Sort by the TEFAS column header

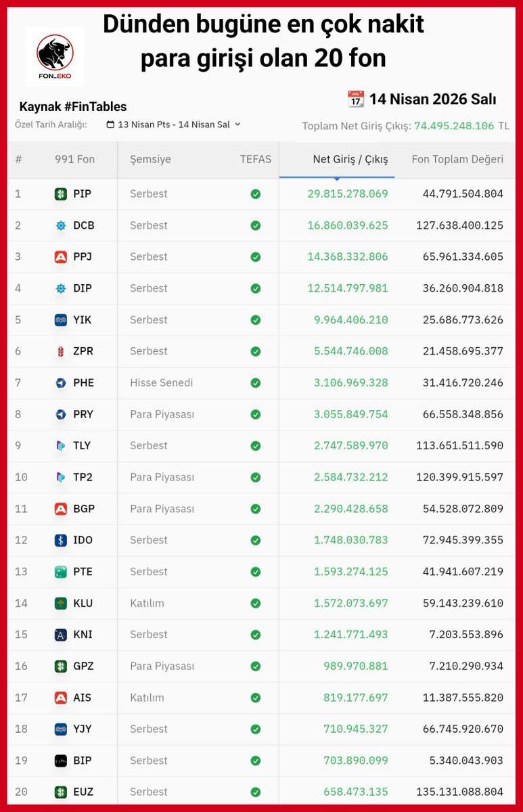pyautogui.click(x=256, y=160)
